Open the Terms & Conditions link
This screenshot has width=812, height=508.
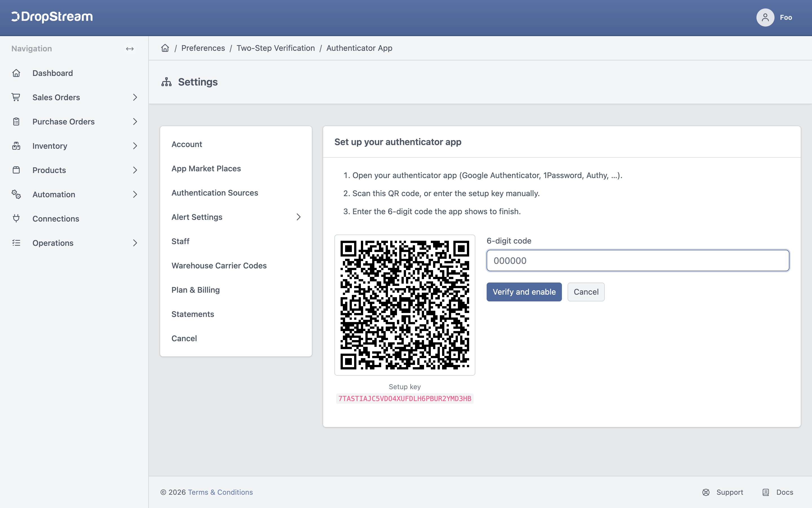coord(220,492)
